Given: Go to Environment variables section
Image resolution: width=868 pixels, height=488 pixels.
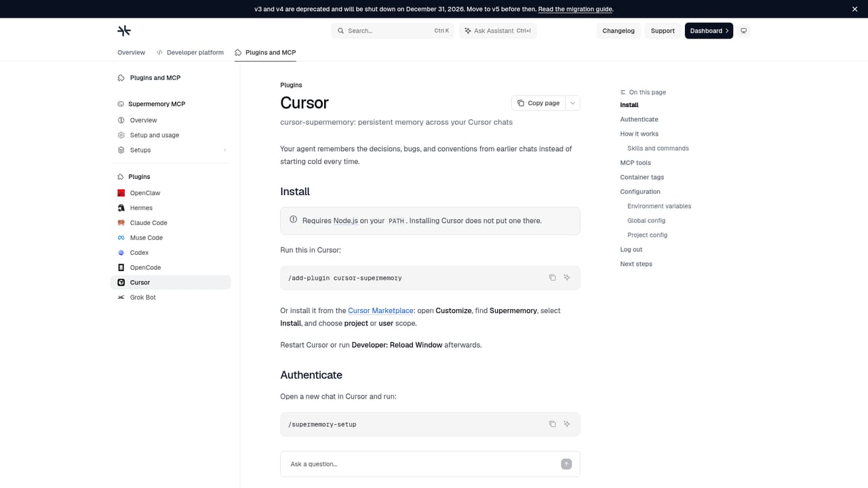Looking at the screenshot, I should (659, 206).
